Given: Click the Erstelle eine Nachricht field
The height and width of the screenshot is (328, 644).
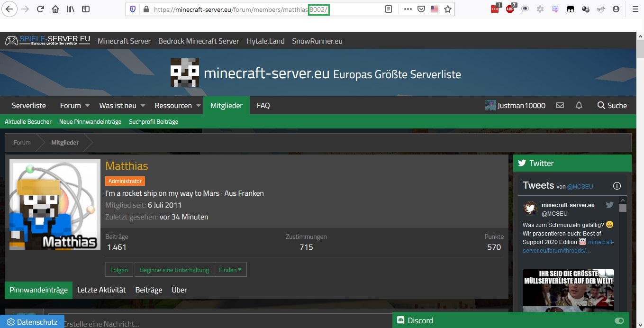Looking at the screenshot, I should 278,323.
